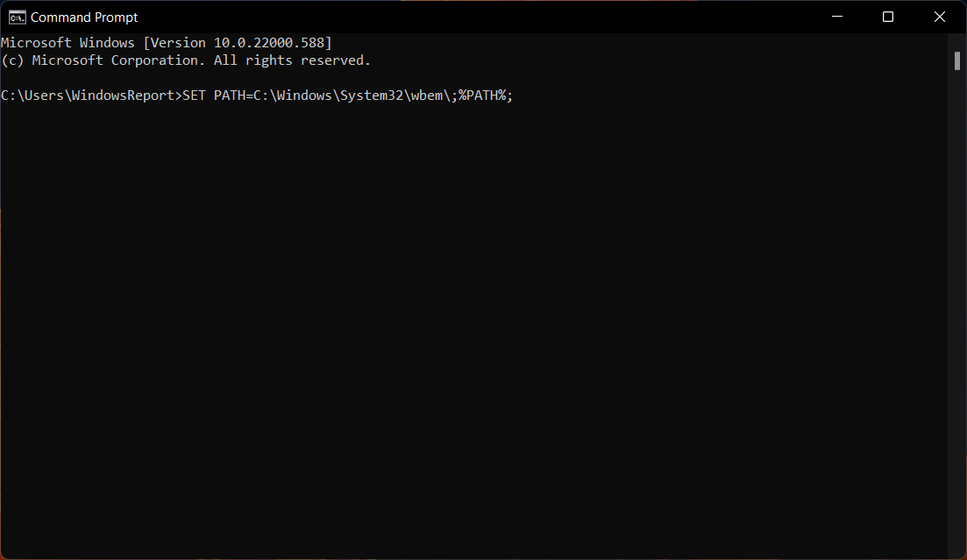The width and height of the screenshot is (967, 560).
Task: Click the Command Prompt icon in the title bar
Action: (15, 17)
